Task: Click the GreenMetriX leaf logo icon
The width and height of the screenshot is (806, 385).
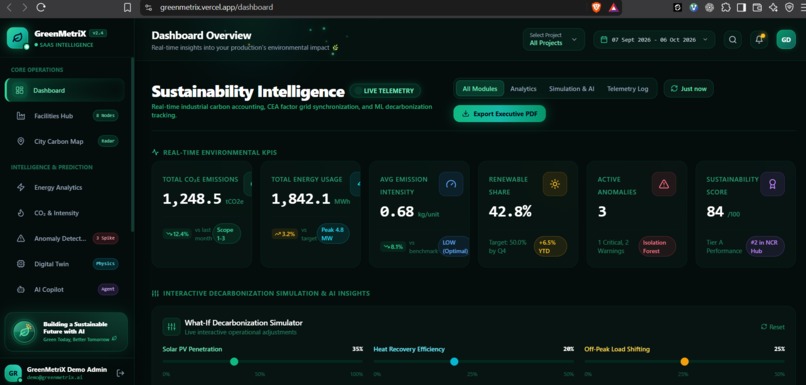Action: (17, 39)
